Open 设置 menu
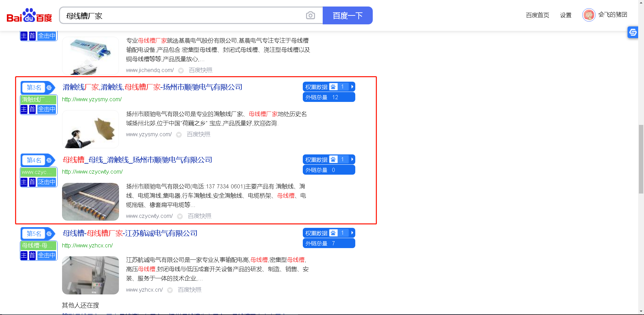Screen dimensions: 644x315 click(566, 15)
